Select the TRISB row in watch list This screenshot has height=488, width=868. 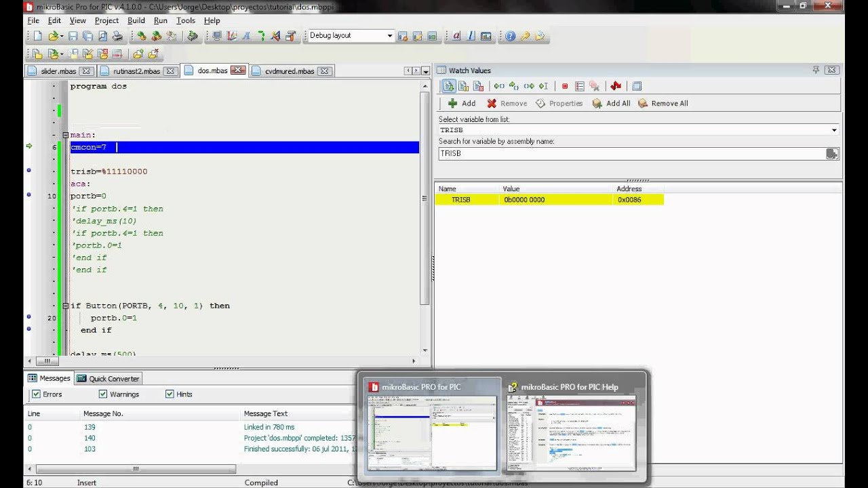[549, 199]
